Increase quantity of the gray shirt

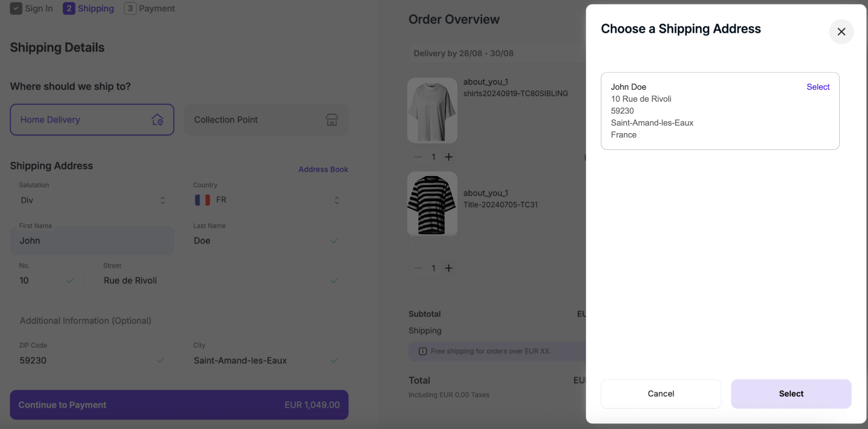[x=448, y=157]
